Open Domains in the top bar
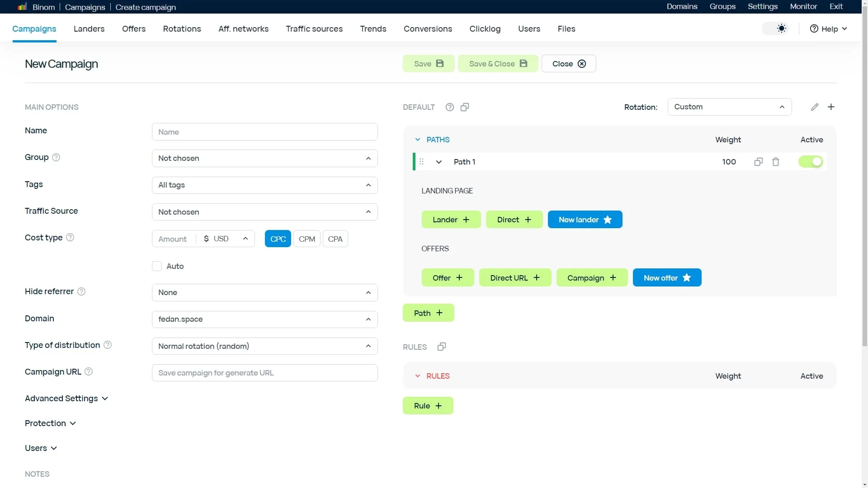 tap(682, 6)
